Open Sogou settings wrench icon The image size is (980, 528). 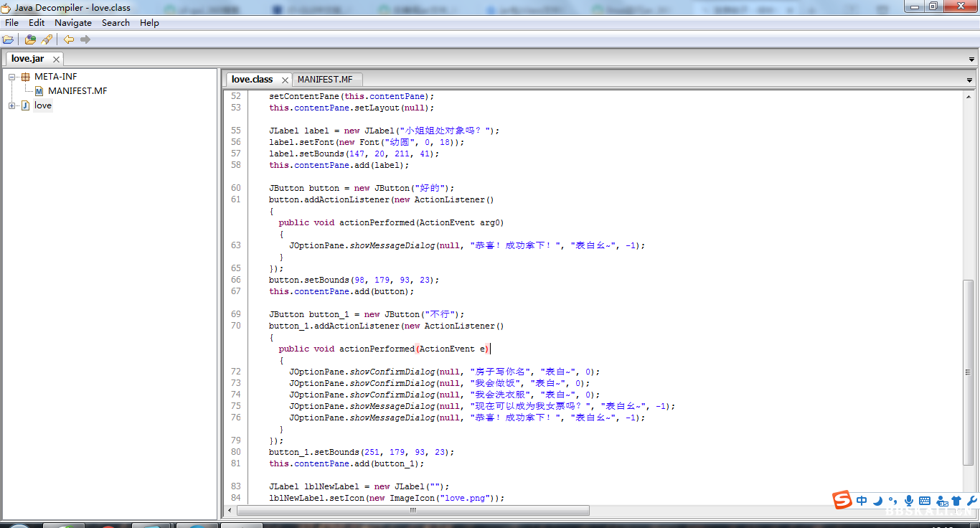pos(972,501)
